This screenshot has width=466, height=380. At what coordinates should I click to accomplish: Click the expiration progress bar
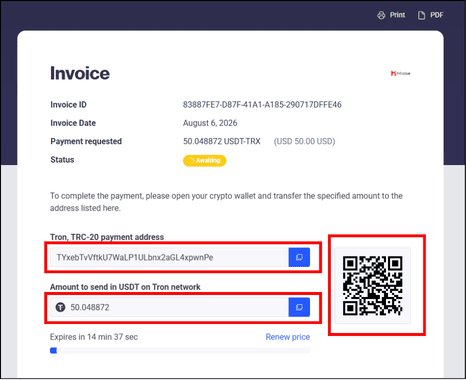pos(180,351)
